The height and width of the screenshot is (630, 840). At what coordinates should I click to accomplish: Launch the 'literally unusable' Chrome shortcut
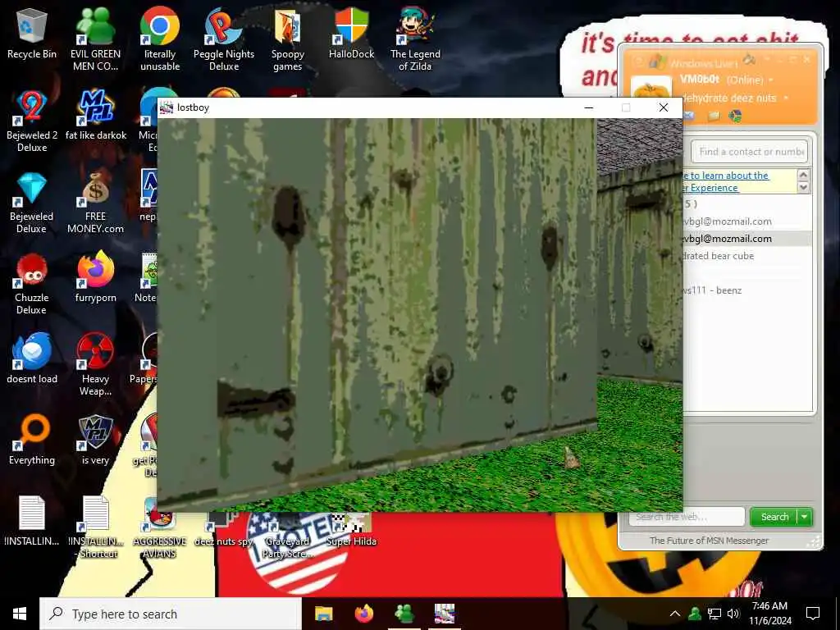[160, 39]
